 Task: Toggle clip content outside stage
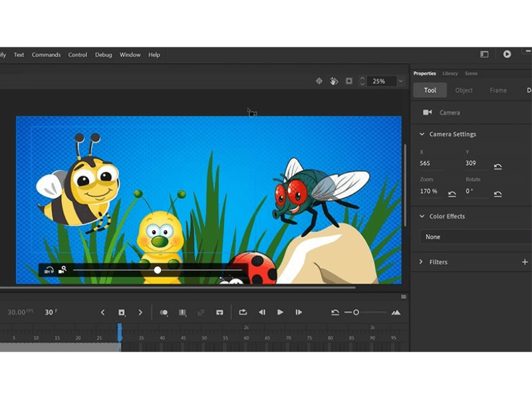pyautogui.click(x=349, y=81)
